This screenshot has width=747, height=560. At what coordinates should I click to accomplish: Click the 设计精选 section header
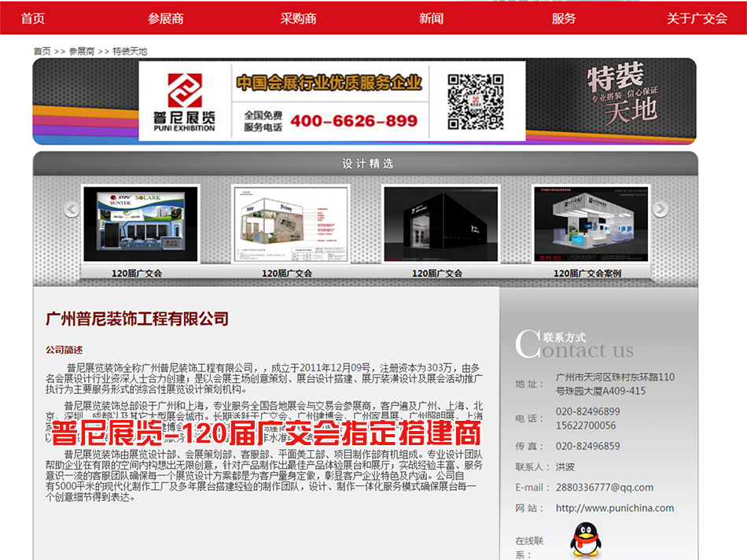click(367, 164)
